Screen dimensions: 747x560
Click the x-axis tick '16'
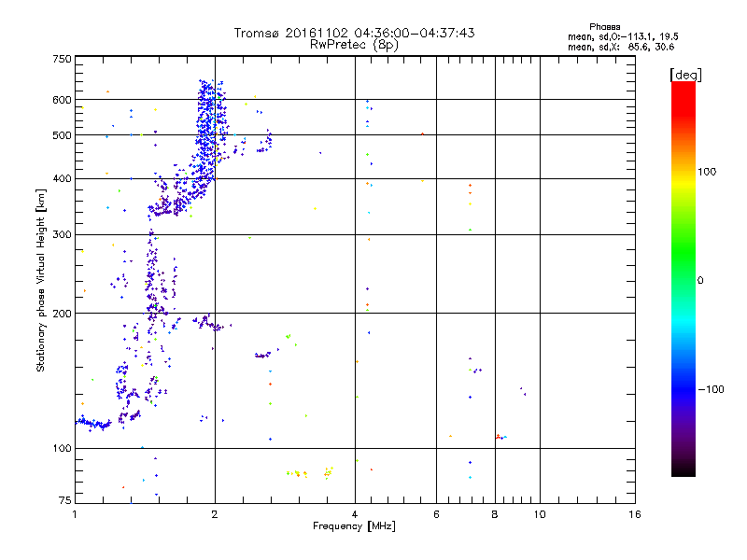click(635, 514)
